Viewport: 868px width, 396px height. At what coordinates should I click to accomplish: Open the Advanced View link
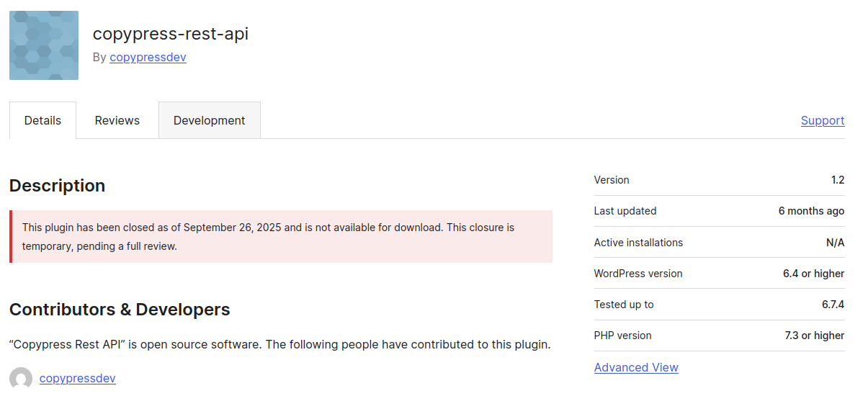click(x=636, y=367)
